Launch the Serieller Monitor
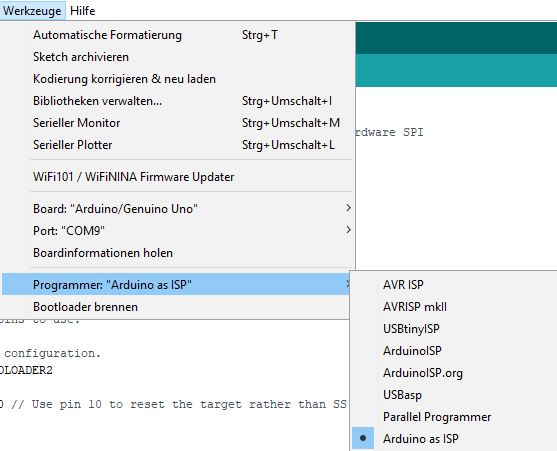 pos(179,123)
